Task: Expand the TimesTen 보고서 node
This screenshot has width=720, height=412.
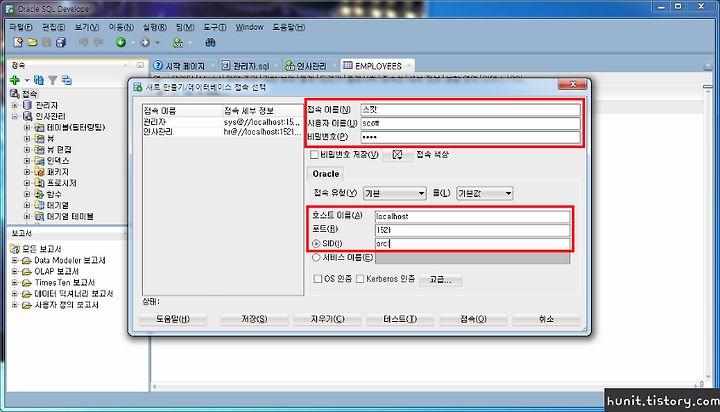Action: [15, 282]
